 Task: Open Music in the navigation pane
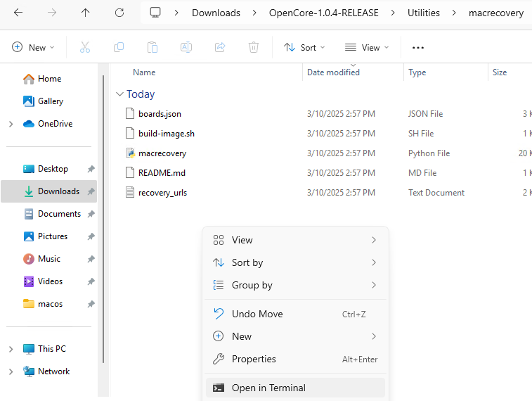[x=49, y=259]
